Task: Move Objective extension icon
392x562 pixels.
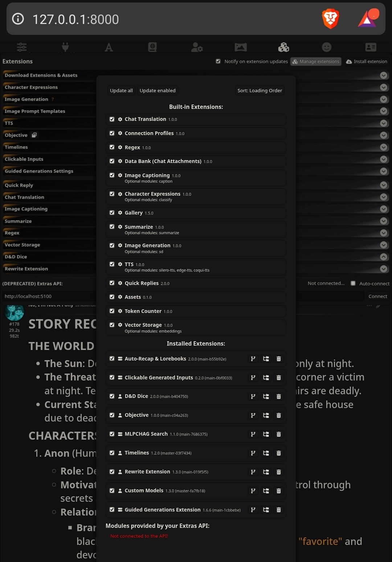Action: 266,415
